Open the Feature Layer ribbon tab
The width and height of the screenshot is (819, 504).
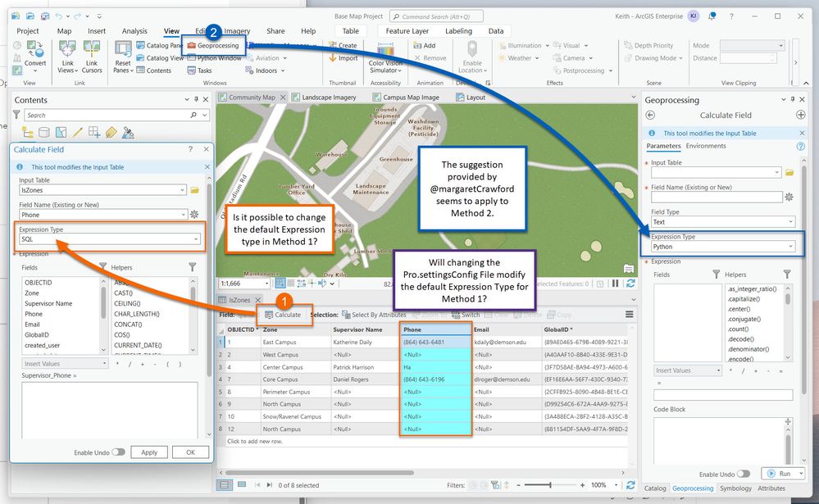[407, 31]
